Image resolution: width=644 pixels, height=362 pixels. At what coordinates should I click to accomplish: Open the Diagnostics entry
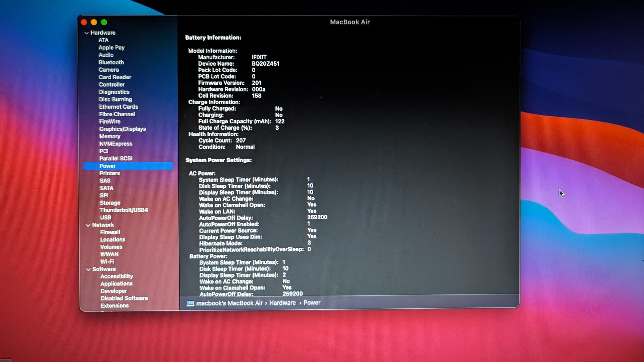pyautogui.click(x=114, y=92)
